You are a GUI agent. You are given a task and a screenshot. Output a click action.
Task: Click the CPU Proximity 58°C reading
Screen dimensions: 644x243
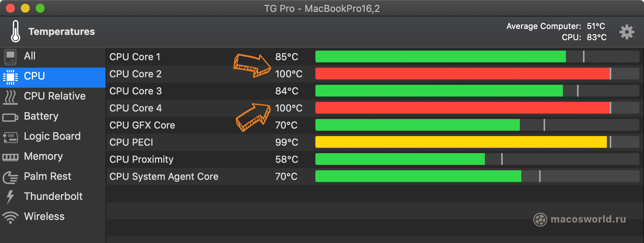coord(287,159)
